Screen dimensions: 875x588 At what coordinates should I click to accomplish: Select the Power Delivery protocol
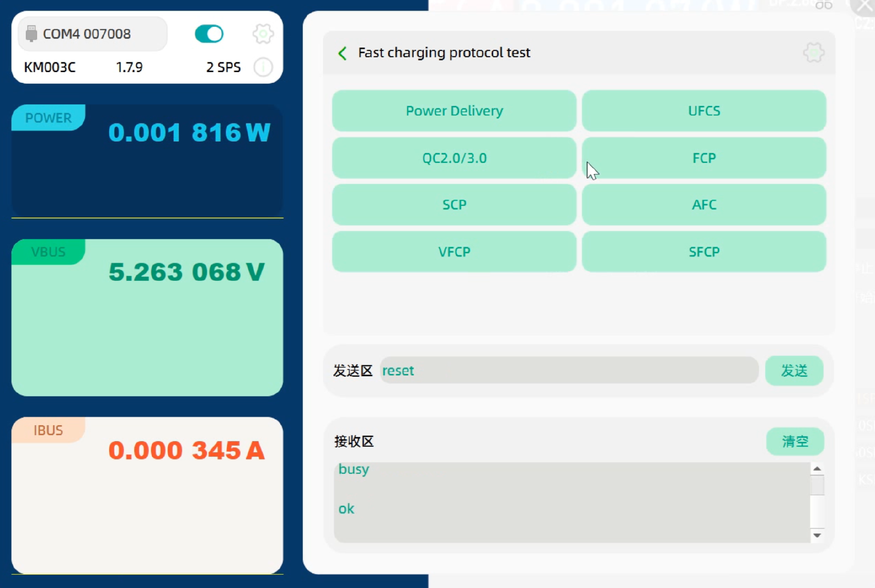coord(454,111)
